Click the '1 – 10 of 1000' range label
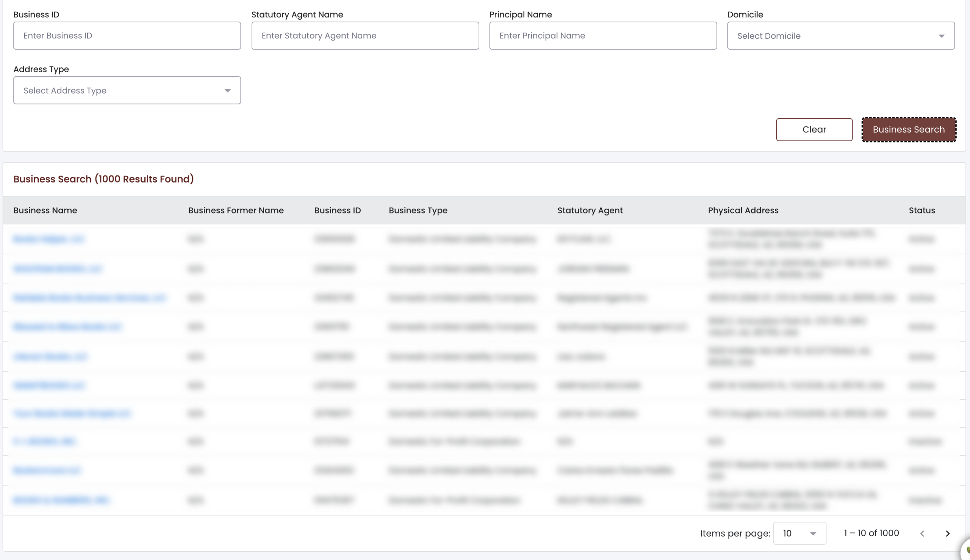 (871, 533)
